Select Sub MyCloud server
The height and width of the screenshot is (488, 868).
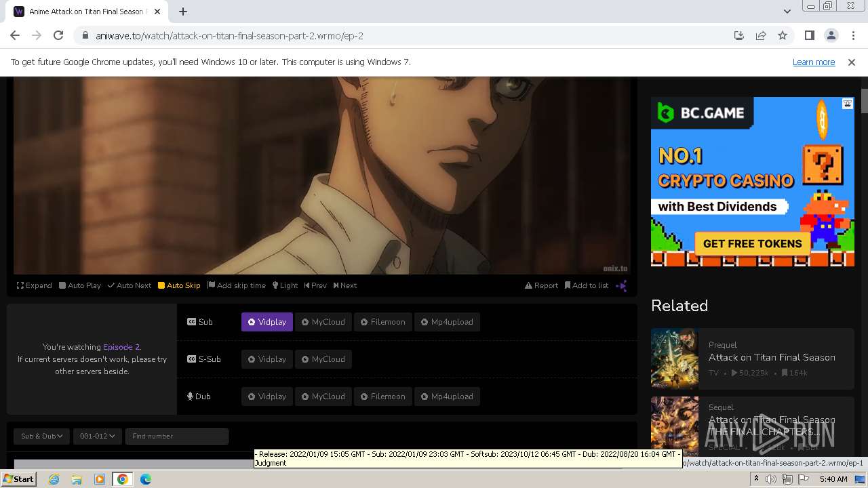(323, 322)
